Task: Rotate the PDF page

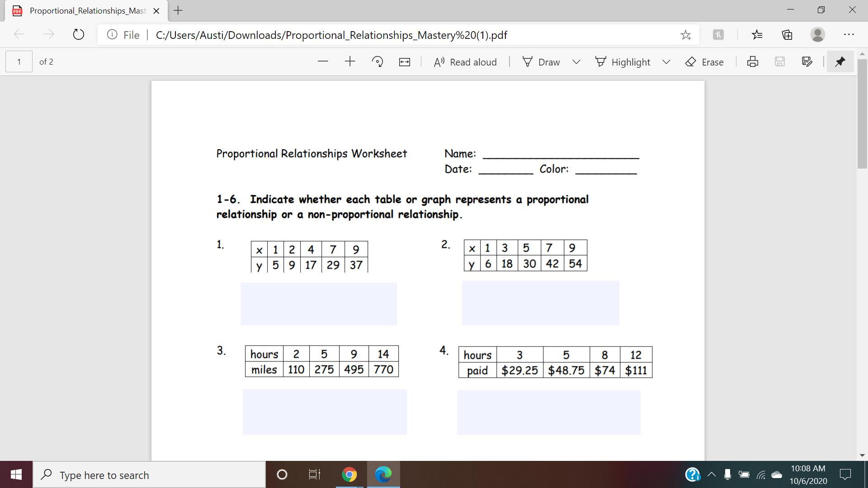Action: [377, 62]
